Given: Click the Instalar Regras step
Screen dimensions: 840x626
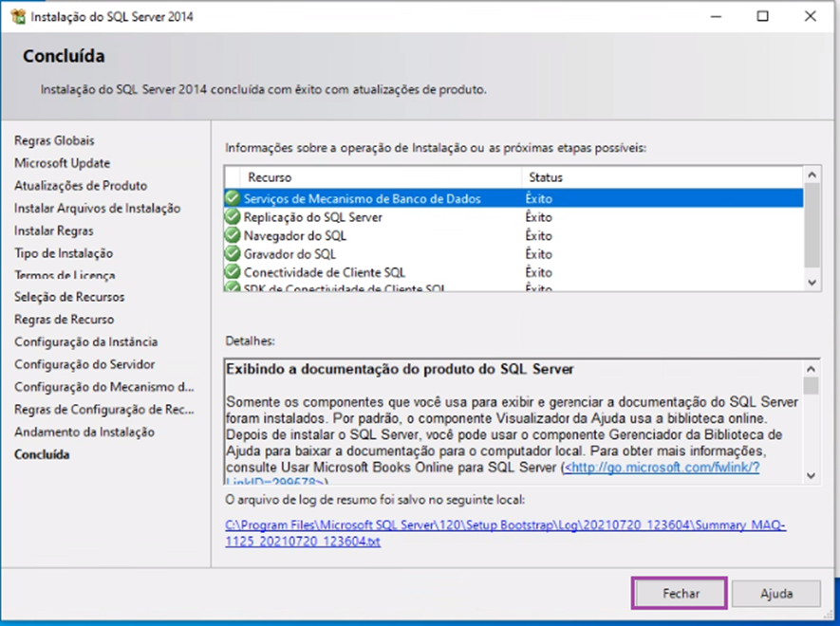Looking at the screenshot, I should coord(53,230).
